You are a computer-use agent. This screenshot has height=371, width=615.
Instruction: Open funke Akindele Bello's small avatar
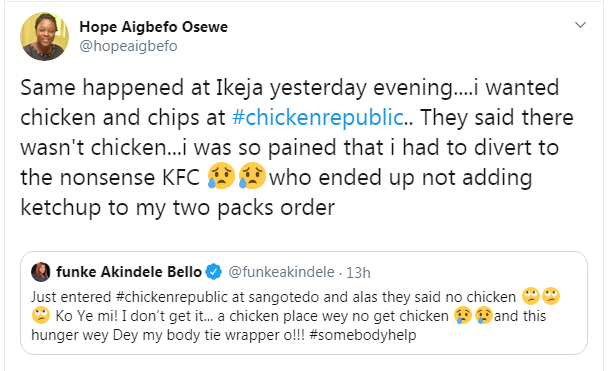[x=40, y=272]
